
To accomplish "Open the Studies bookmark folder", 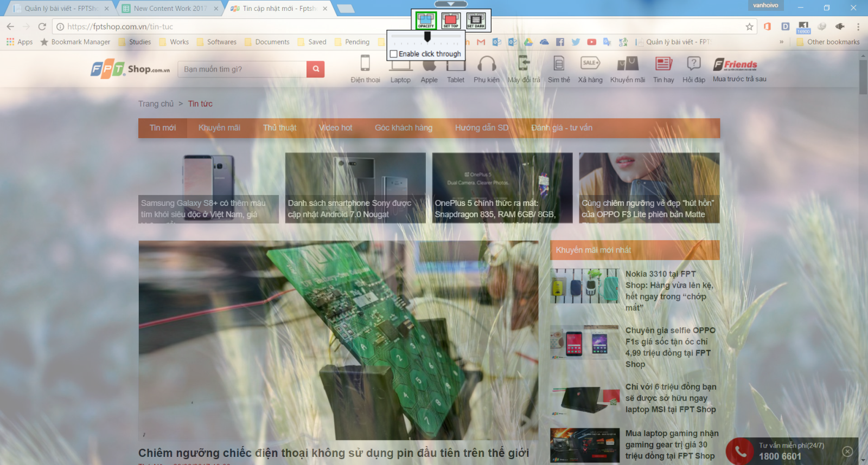I will click(x=135, y=42).
